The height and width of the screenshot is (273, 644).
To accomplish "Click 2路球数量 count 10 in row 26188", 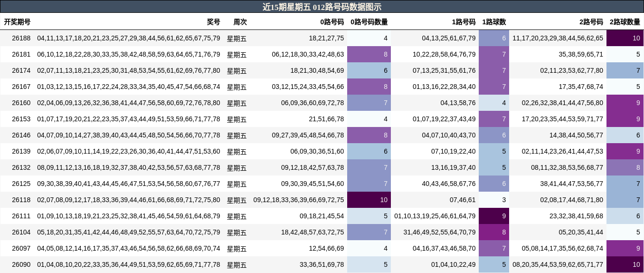I will tap(625, 38).
